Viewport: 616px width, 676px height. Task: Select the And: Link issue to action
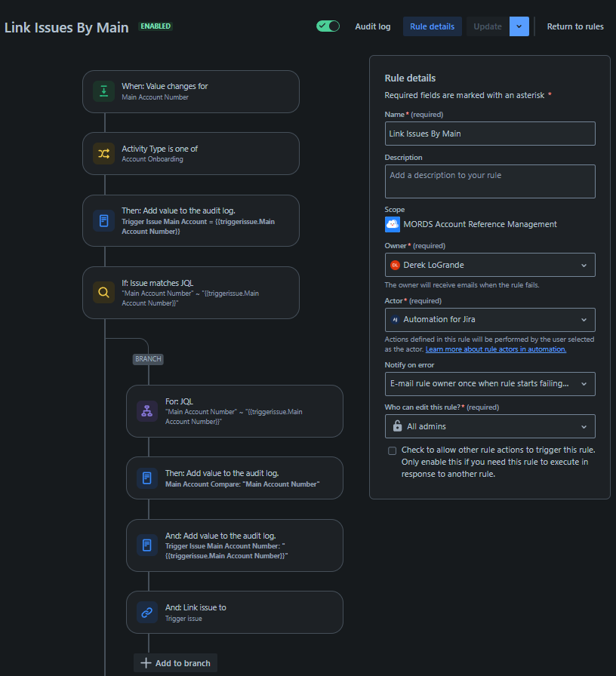coord(235,612)
